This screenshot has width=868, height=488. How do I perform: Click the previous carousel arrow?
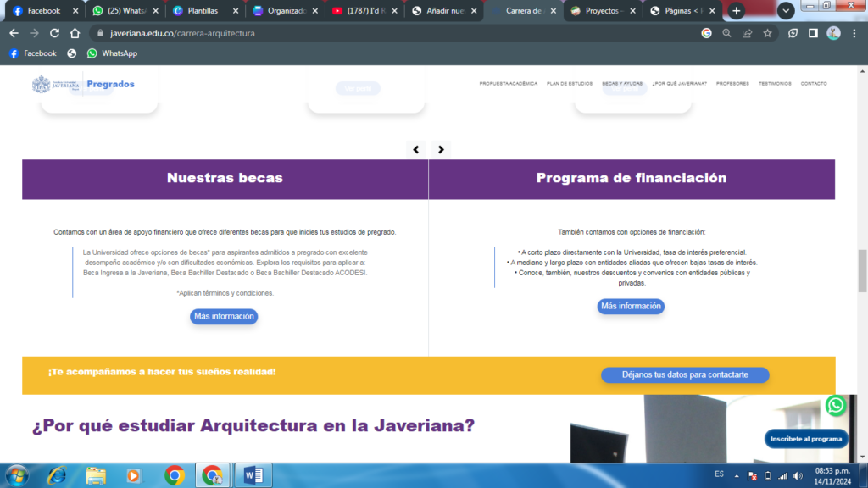pyautogui.click(x=415, y=149)
